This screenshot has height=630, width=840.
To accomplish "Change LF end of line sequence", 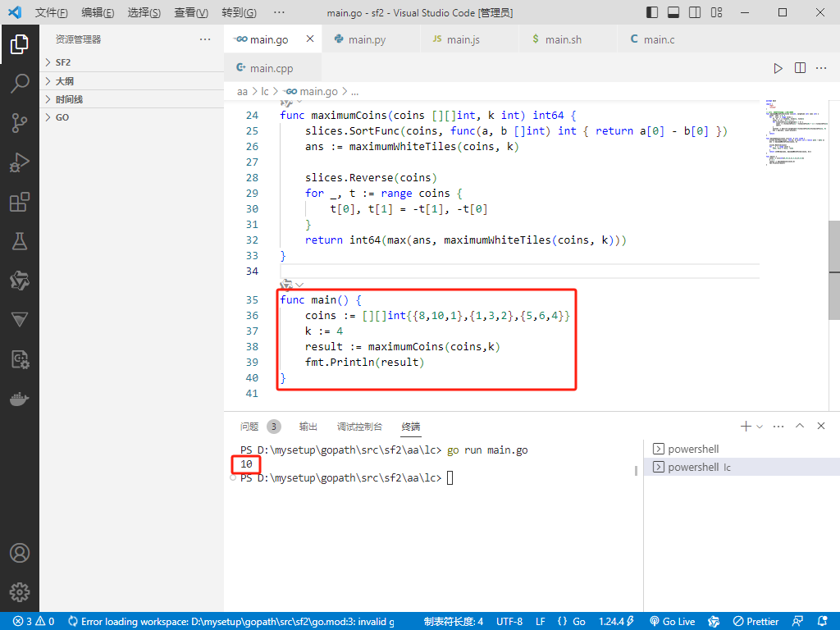I will coord(541,622).
